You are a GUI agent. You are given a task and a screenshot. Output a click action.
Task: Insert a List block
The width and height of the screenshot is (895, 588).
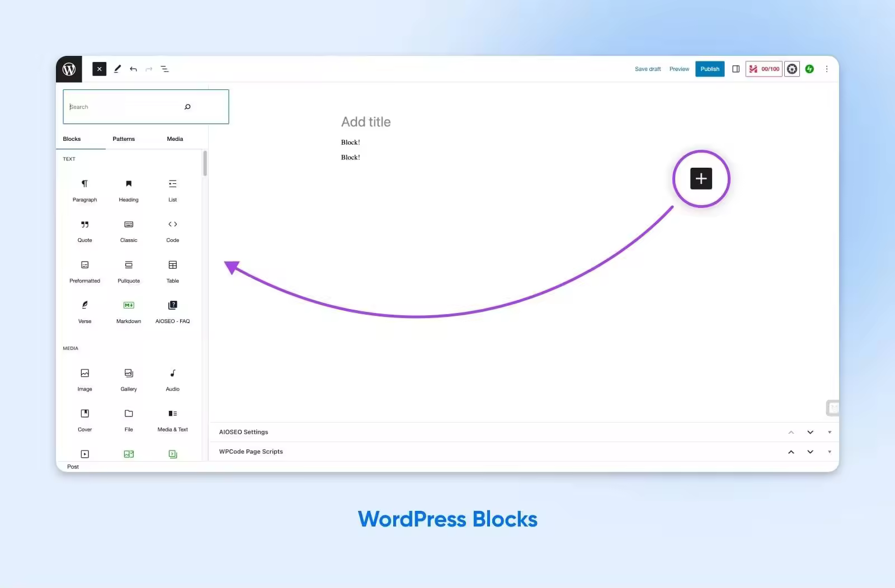click(173, 191)
